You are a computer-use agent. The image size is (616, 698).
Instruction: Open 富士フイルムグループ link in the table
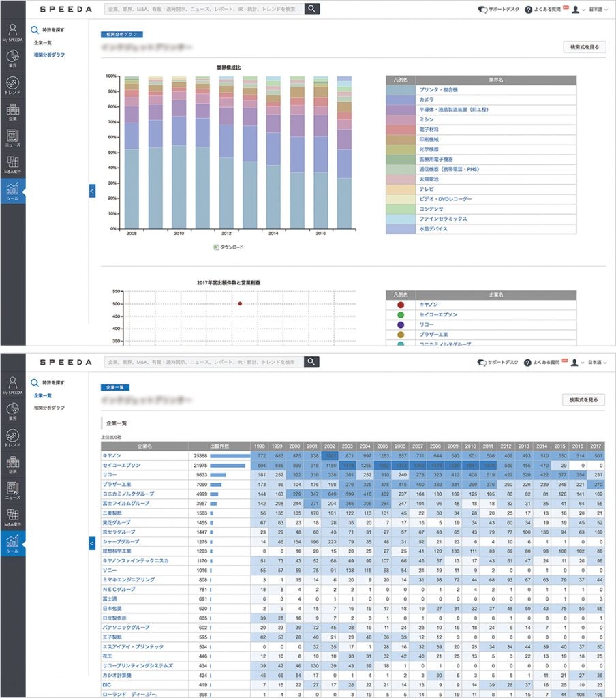pos(126,504)
